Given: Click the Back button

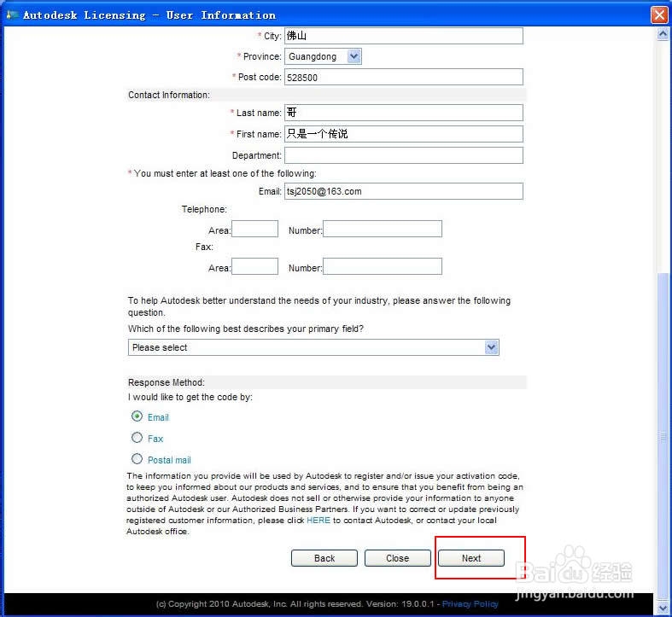Looking at the screenshot, I should 324,558.
